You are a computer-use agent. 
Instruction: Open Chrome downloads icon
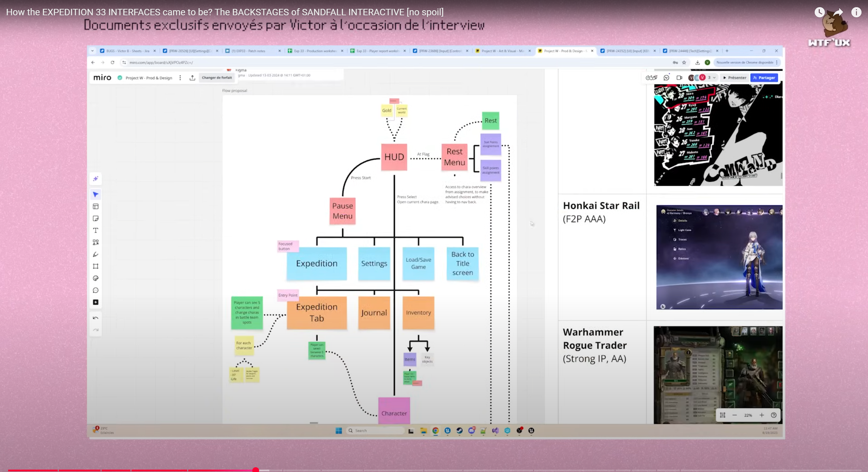click(697, 62)
